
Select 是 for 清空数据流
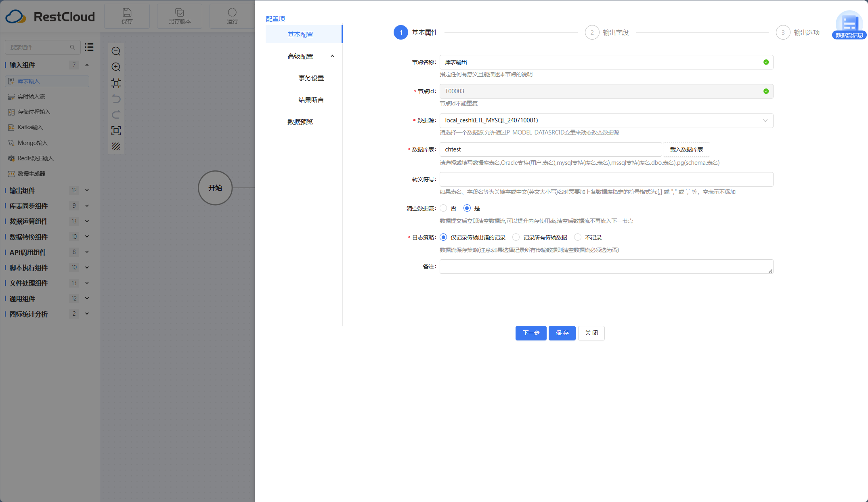pos(467,208)
